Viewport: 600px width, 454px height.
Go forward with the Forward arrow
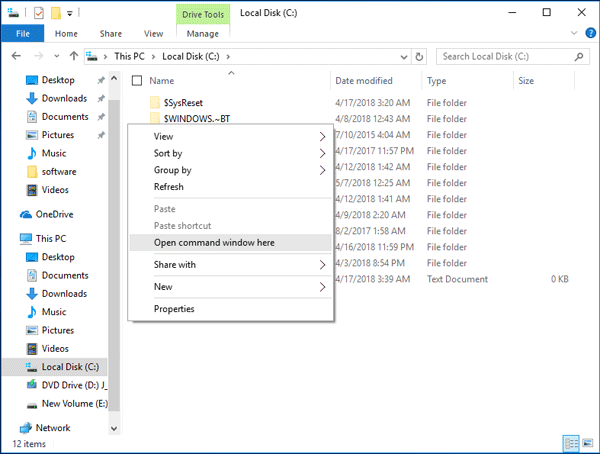39,56
